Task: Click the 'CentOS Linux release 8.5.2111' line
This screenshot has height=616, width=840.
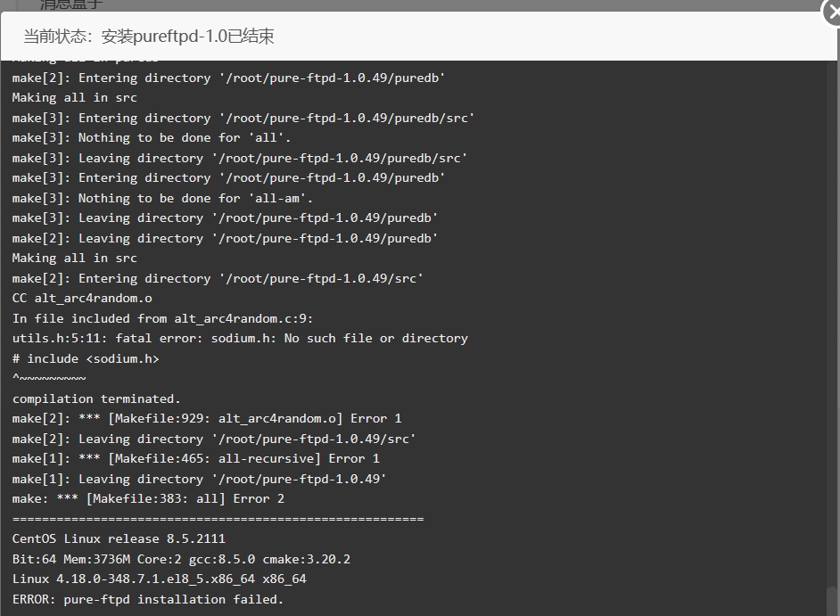Action: [x=119, y=538]
